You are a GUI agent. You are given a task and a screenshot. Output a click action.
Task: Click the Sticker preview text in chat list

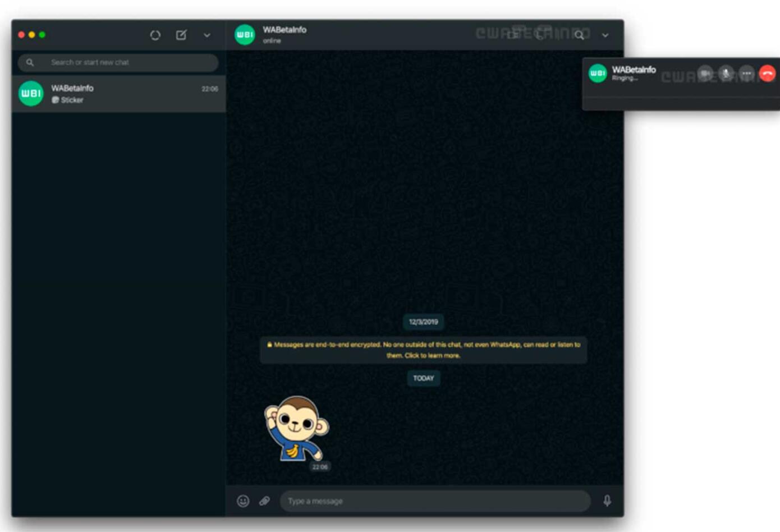[x=72, y=100]
